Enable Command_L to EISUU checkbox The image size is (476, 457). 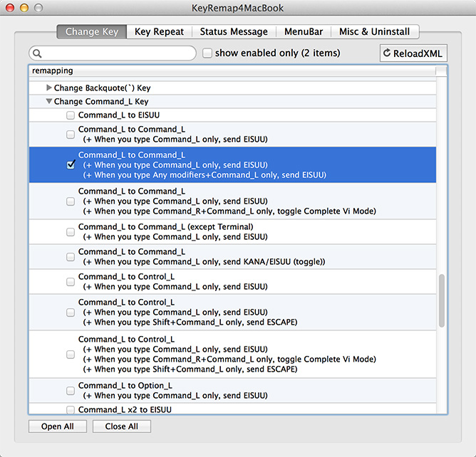click(x=71, y=115)
